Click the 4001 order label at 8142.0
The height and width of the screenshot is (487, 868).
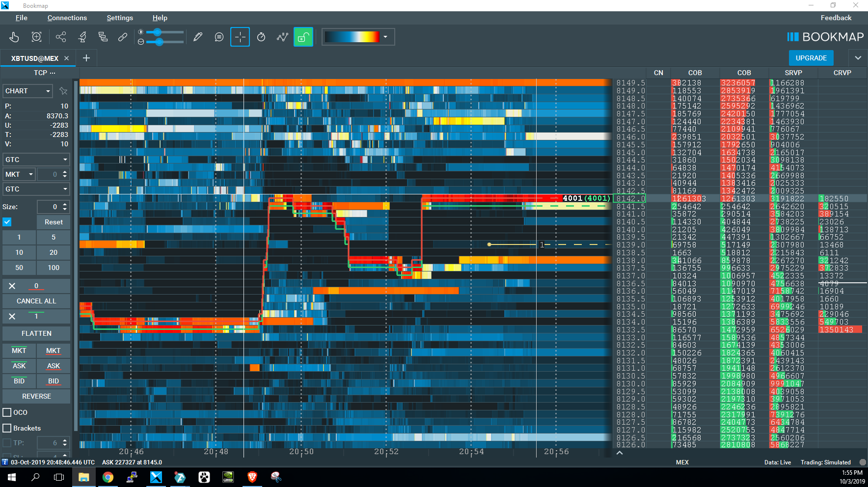[586, 198]
